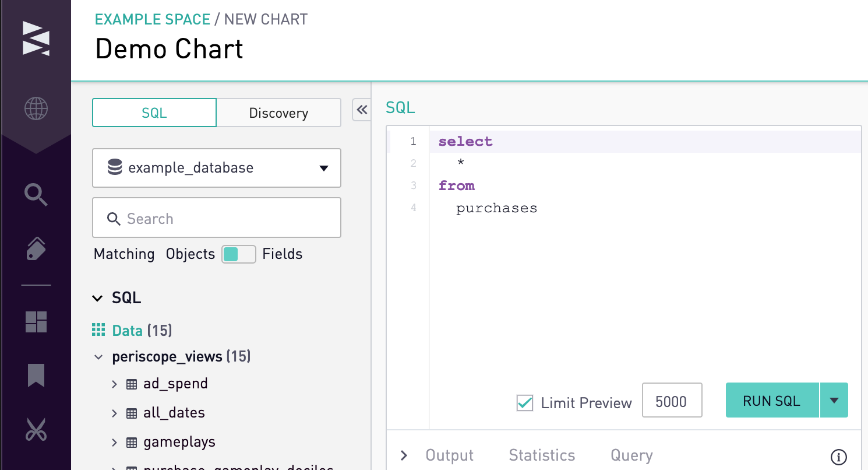Image resolution: width=868 pixels, height=470 pixels.
Task: Follow the EXAMPLE SPACE breadcrumb link
Action: coord(153,19)
